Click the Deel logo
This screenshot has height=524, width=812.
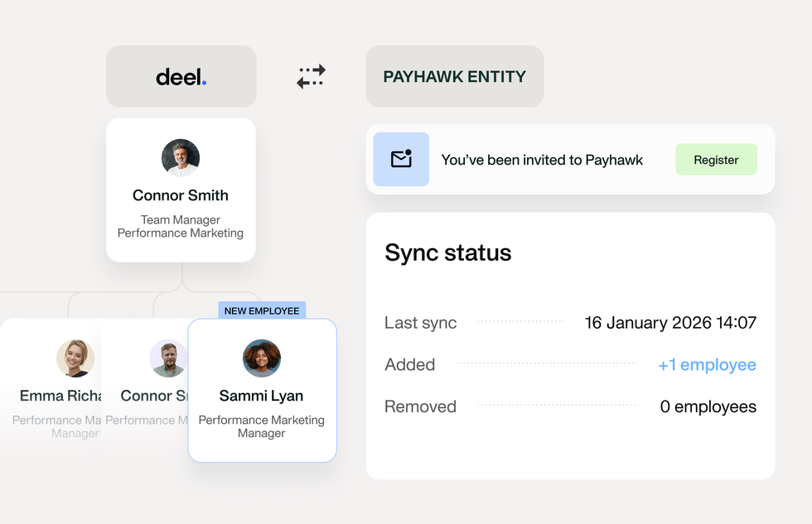point(181,76)
